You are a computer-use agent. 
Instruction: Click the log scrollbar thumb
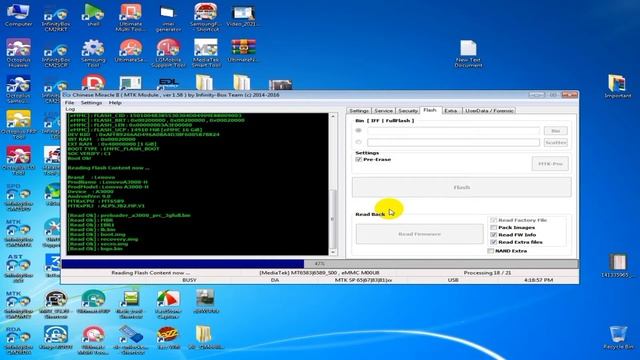click(x=333, y=219)
